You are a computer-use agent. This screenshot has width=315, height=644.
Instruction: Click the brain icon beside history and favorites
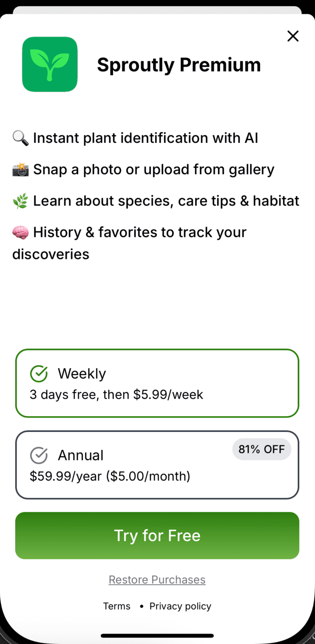pos(21,232)
